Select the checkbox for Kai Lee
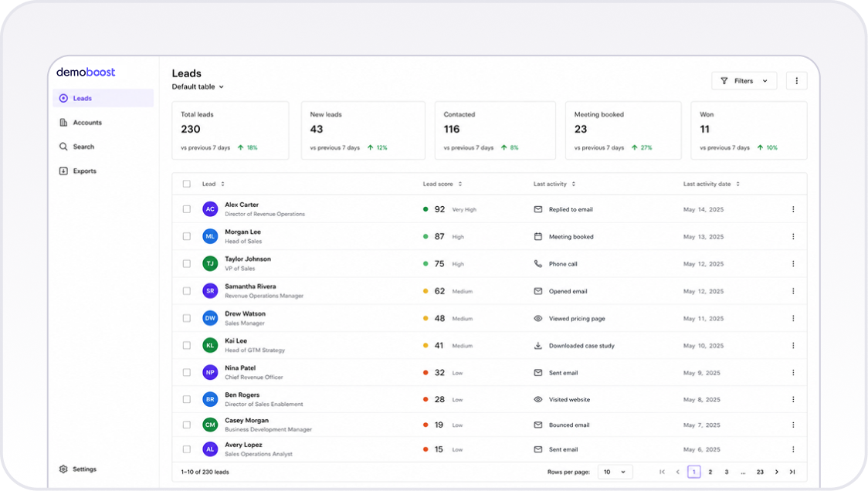This screenshot has height=491, width=868. 187,345
